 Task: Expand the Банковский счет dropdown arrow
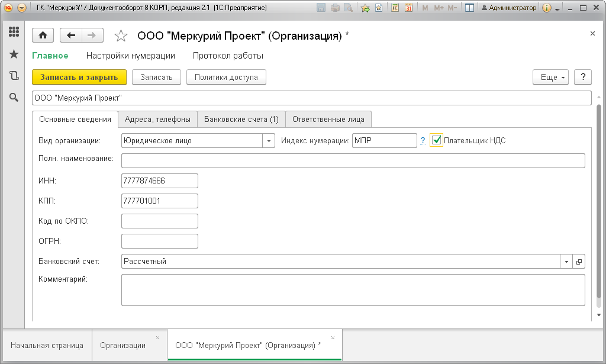point(566,262)
